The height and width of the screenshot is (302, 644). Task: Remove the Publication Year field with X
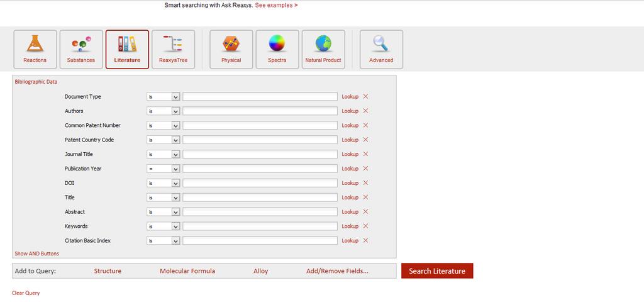pos(365,169)
